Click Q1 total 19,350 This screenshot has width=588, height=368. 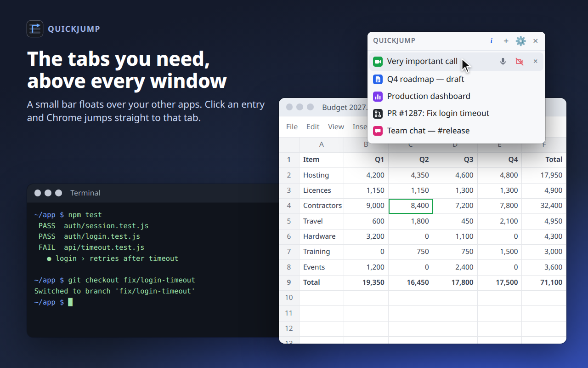coord(366,282)
